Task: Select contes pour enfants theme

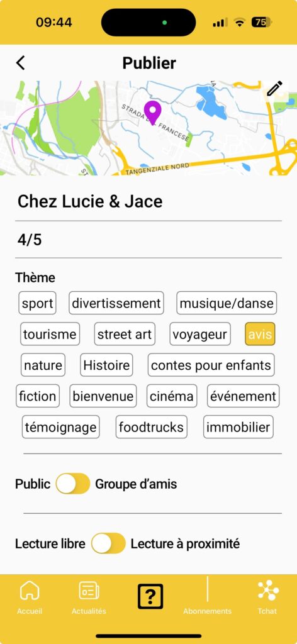Action: 211,365
